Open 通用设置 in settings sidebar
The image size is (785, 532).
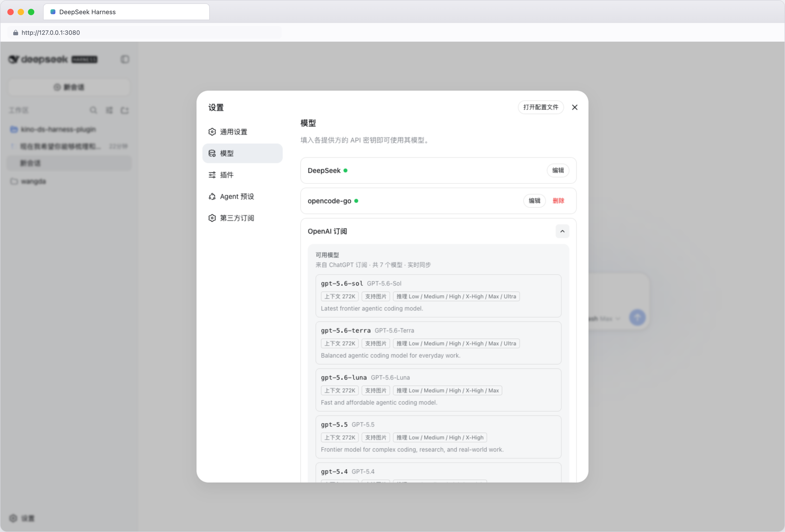[242, 132]
